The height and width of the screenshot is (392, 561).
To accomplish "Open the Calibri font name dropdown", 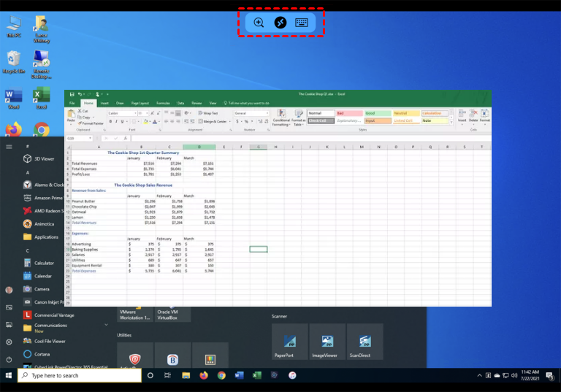I will 121,113.
